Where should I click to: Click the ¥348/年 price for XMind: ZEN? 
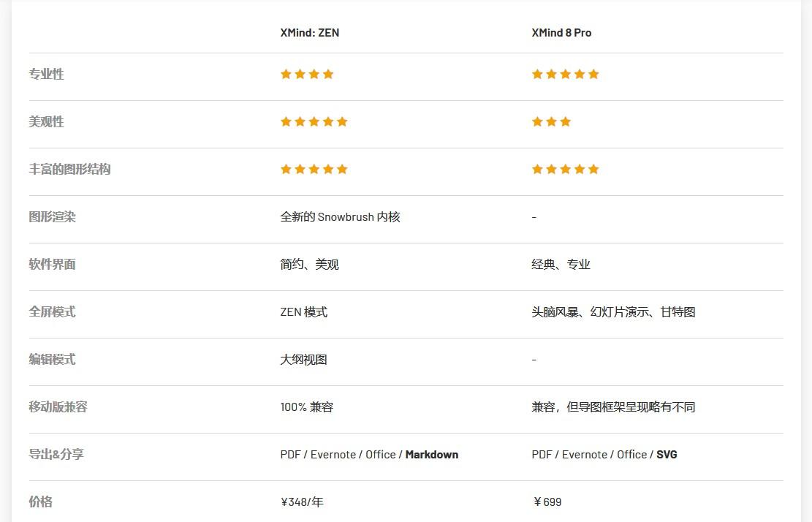(x=301, y=502)
